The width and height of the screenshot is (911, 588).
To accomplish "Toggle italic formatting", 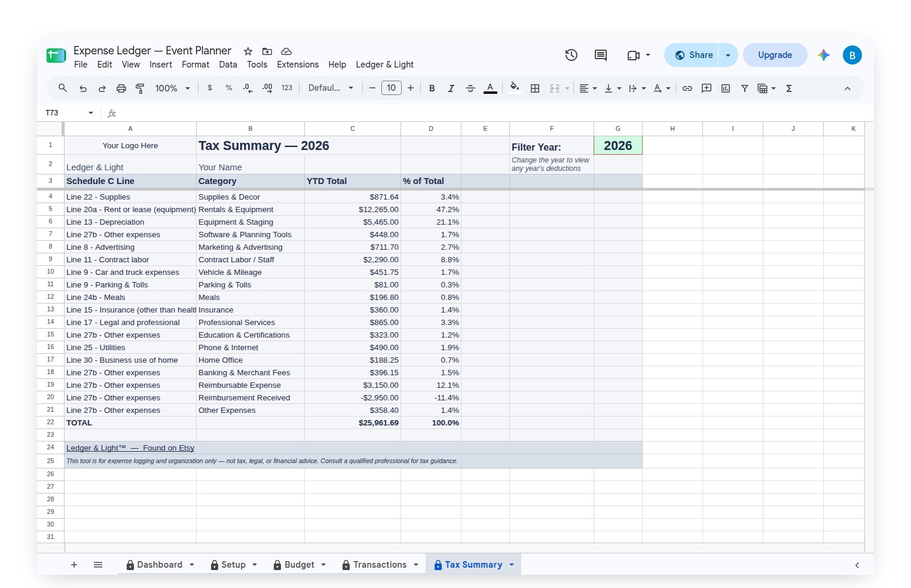I will click(451, 88).
